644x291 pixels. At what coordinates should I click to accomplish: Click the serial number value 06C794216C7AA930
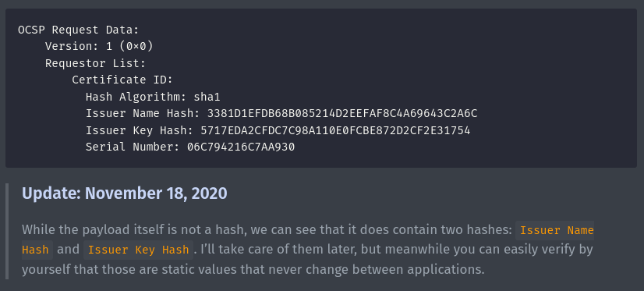(241, 147)
